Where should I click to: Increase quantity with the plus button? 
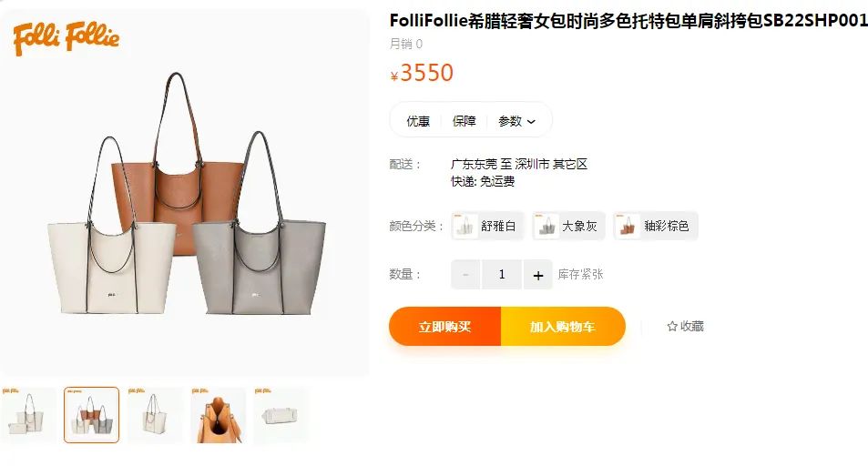pyautogui.click(x=538, y=275)
